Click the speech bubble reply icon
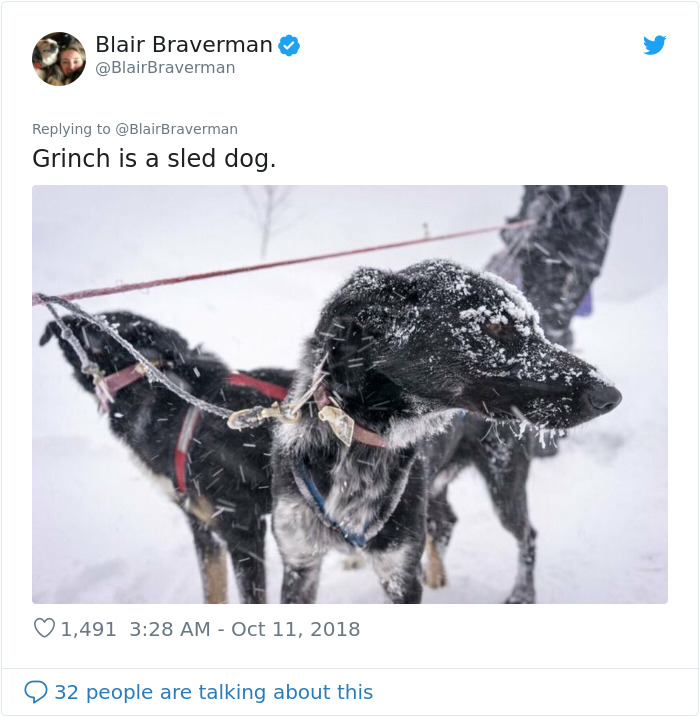This screenshot has height=717, width=700. (36, 692)
